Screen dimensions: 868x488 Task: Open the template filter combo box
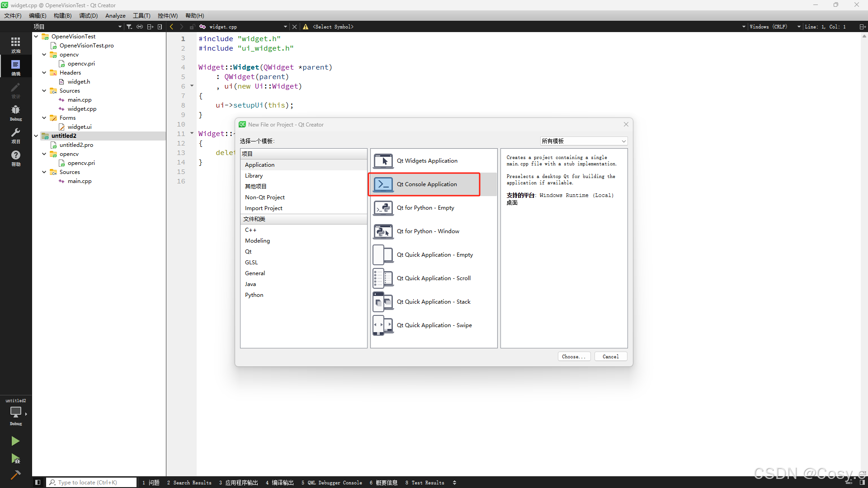(x=583, y=141)
